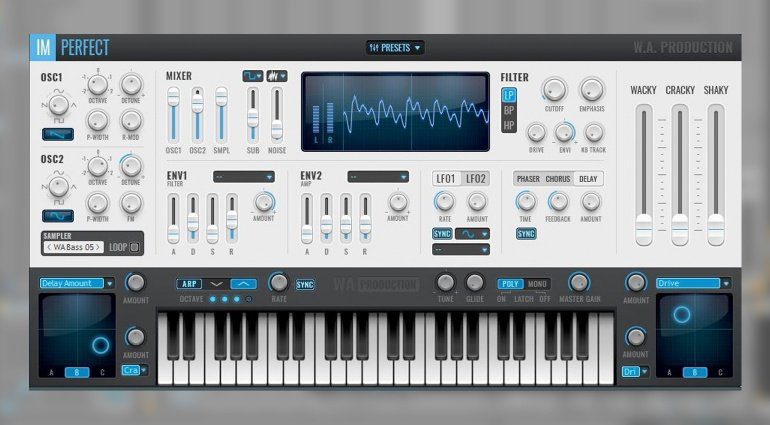This screenshot has width=770, height=425.
Task: Expand the ENV1 filter target dropdown
Action: click(x=243, y=177)
